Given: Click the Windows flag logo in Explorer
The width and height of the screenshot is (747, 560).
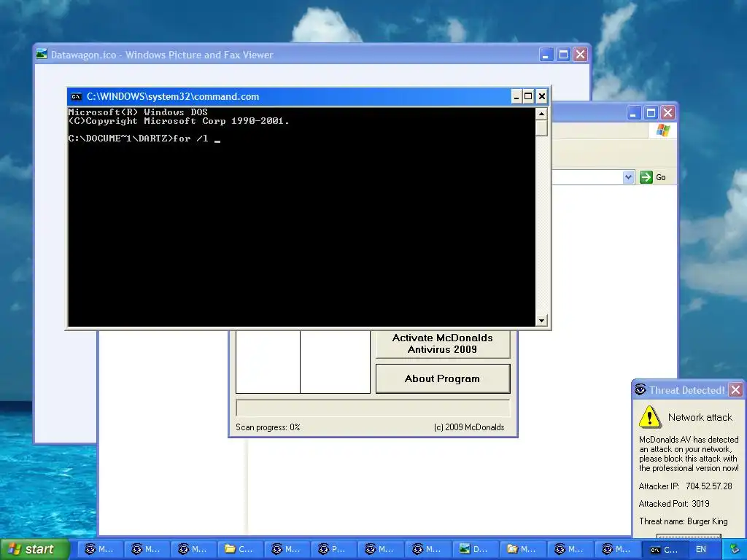Looking at the screenshot, I should pos(662,131).
